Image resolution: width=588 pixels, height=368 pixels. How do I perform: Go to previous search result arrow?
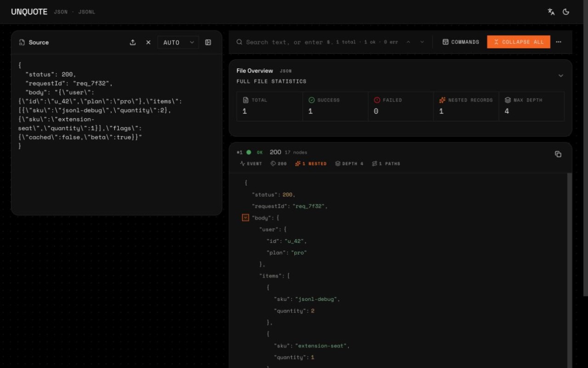[408, 42]
